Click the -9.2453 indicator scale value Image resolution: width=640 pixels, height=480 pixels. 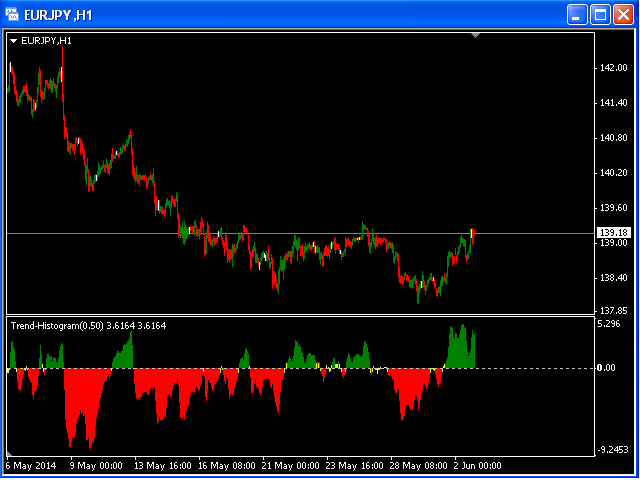click(613, 451)
